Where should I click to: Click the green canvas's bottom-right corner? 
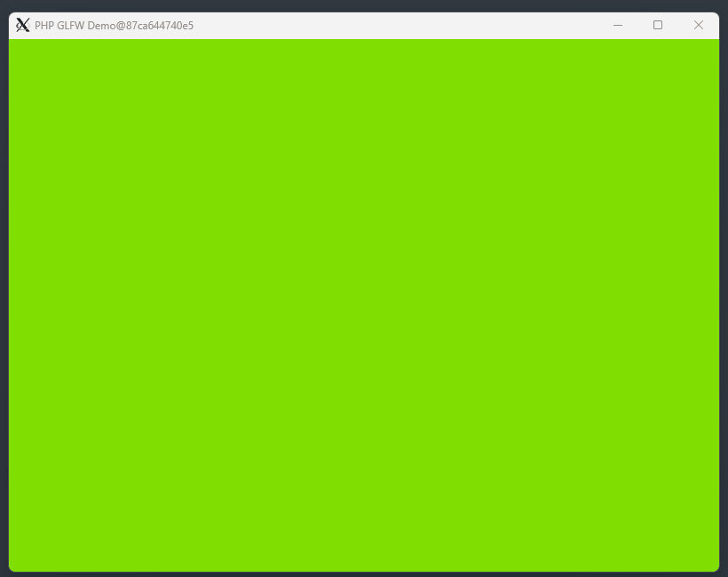715,567
